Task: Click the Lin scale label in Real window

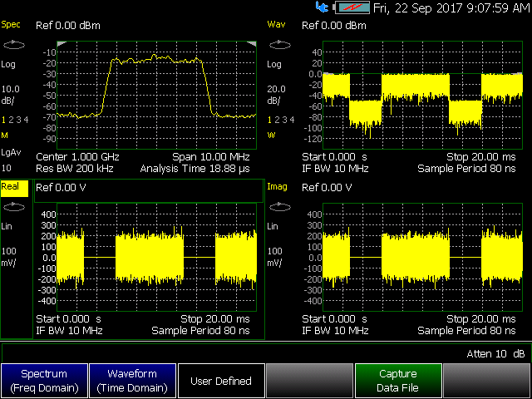Action: click(x=7, y=226)
